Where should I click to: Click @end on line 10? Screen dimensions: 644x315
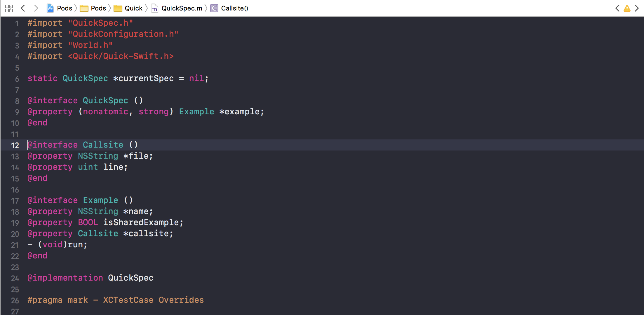tap(37, 123)
